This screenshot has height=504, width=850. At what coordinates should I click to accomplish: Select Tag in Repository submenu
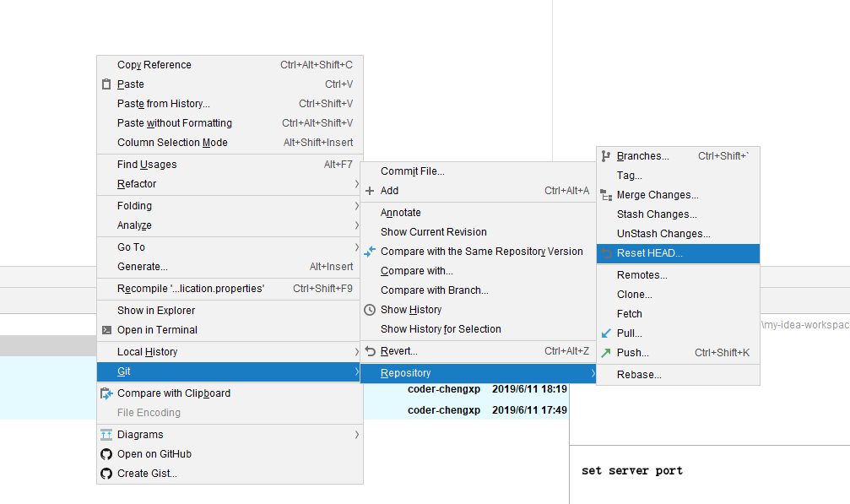[x=678, y=176]
